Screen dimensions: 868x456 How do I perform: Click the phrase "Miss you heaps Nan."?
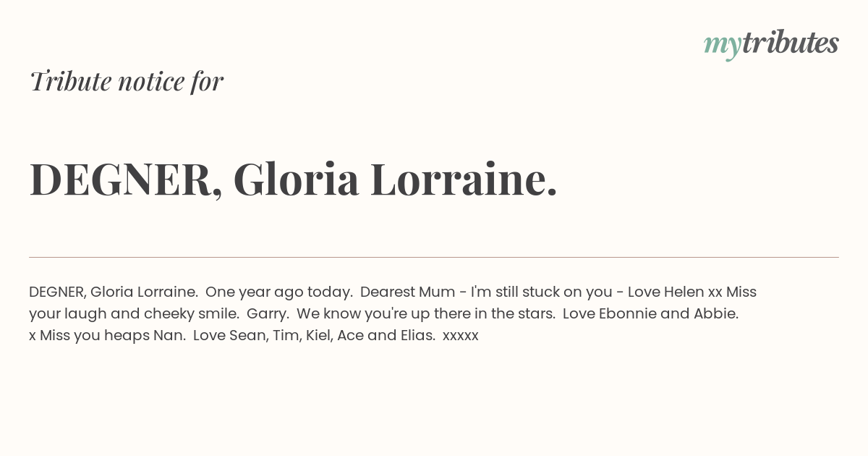point(113,336)
